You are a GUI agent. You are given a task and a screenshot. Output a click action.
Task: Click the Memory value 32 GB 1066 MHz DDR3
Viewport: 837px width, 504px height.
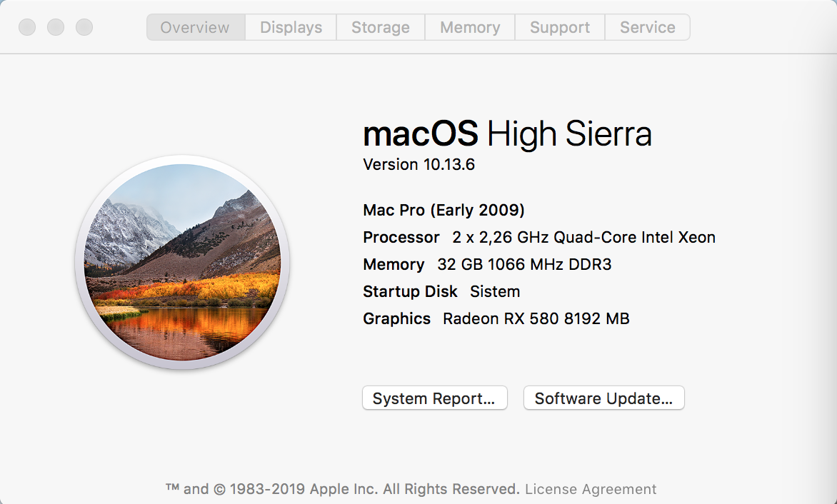(524, 265)
